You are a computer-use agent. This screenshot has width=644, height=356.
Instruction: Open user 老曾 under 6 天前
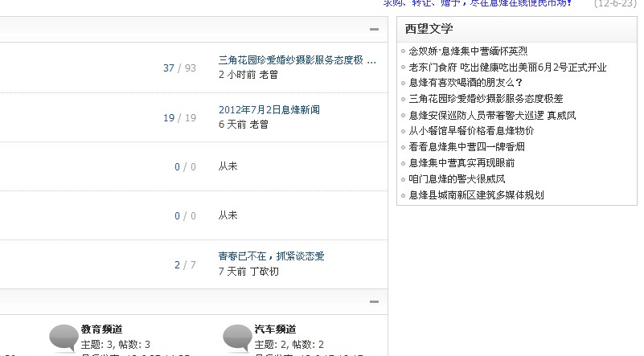click(259, 125)
